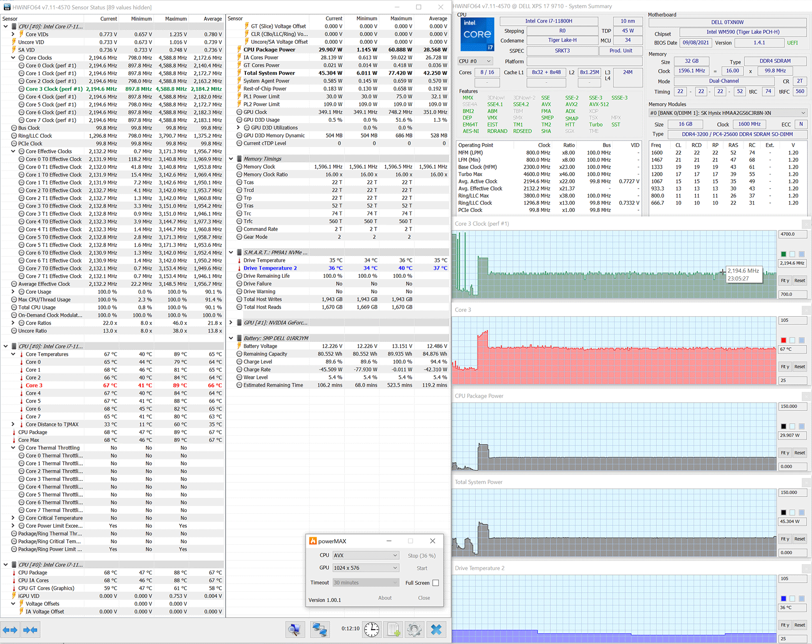Click Fit y on the Core 3 Clock graph

coord(785,281)
